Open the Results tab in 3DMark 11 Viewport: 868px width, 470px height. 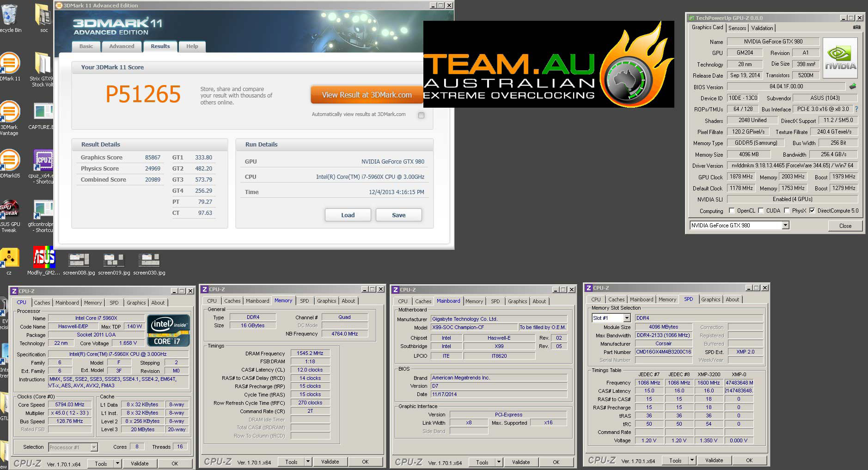[x=160, y=46]
